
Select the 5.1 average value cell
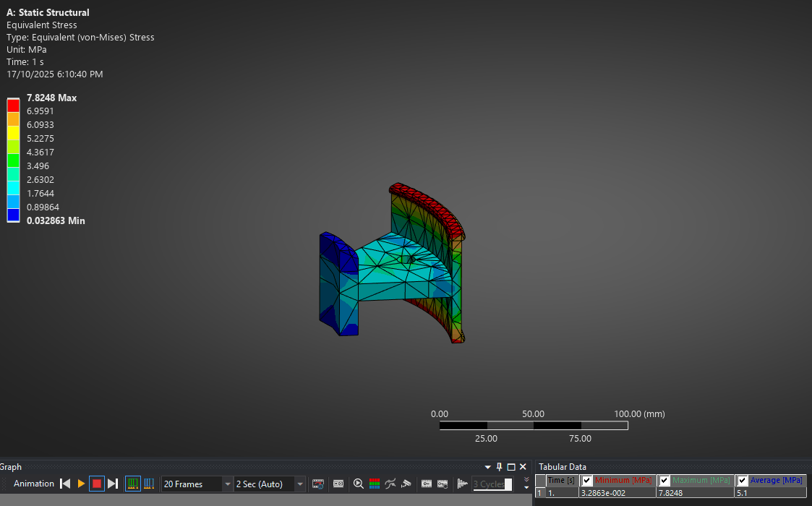click(x=771, y=493)
